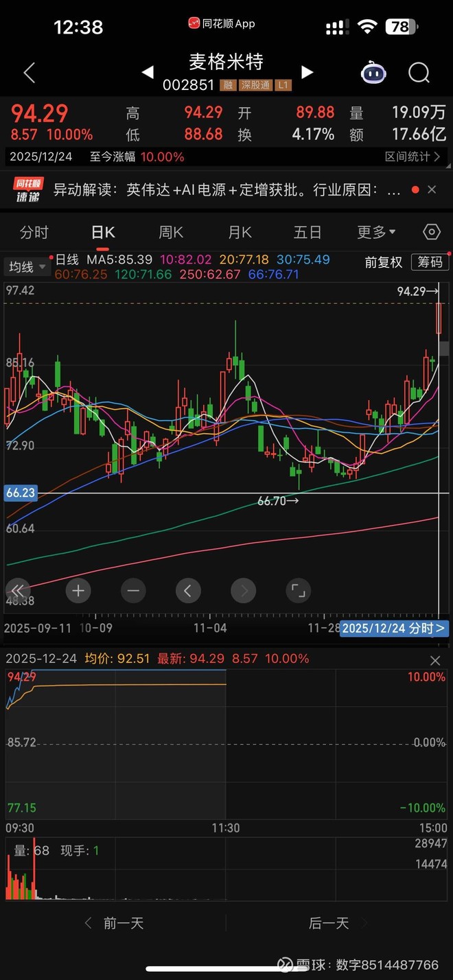Move chart cursor one candle right

coord(243,590)
